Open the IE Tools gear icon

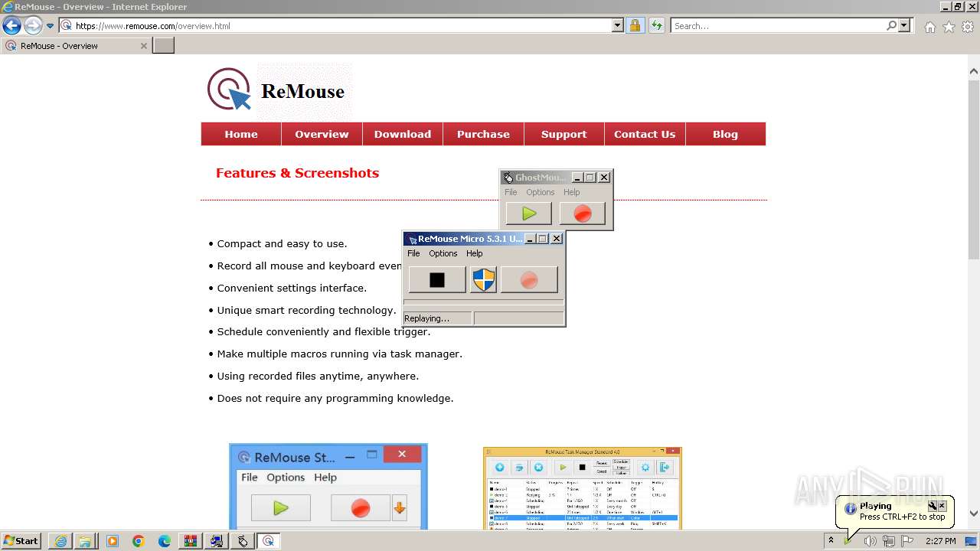click(967, 27)
